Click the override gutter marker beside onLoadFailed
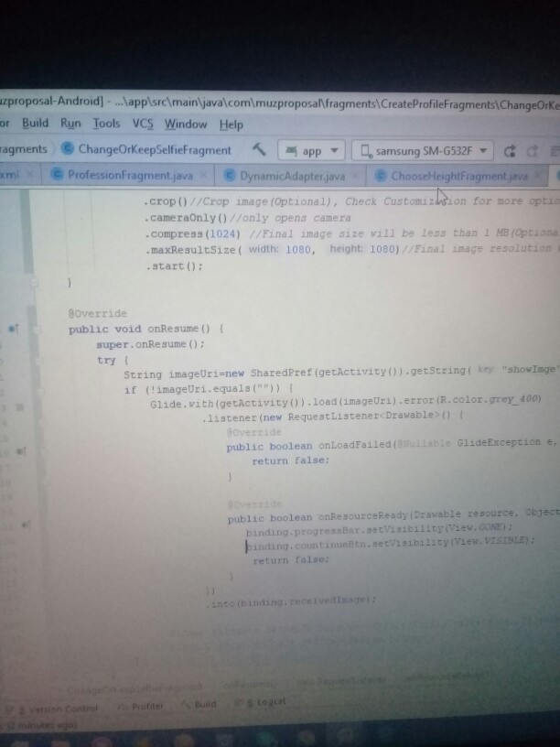The image size is (560, 747). [x=21, y=451]
